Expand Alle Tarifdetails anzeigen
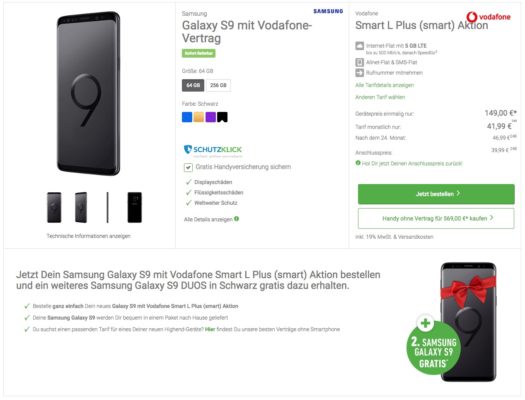 384,85
